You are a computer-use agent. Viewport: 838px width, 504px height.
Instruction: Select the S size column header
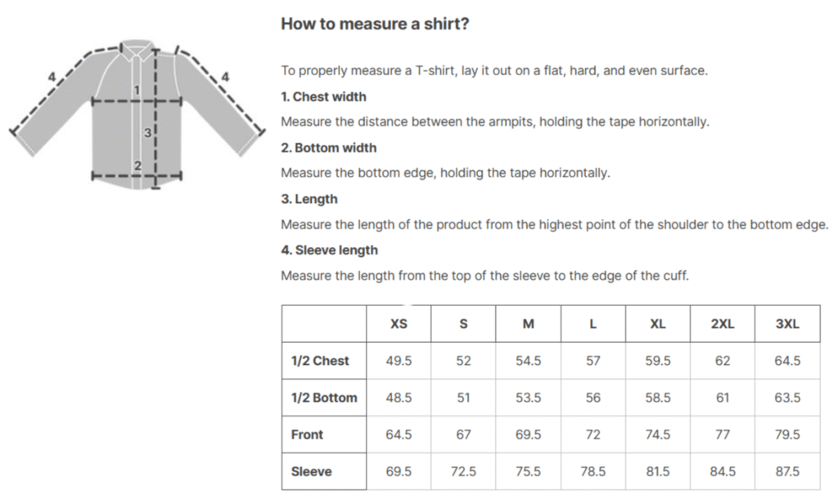point(463,324)
